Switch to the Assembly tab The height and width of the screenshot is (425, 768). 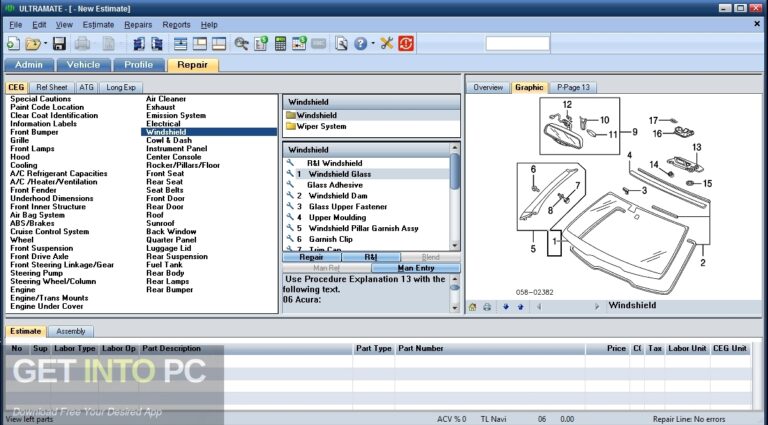point(71,331)
